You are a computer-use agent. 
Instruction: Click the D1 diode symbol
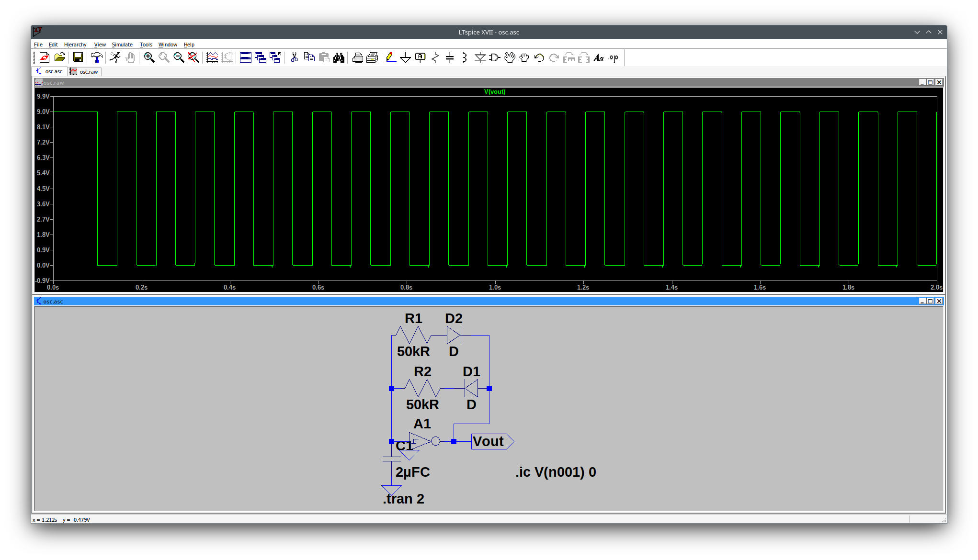[471, 388]
